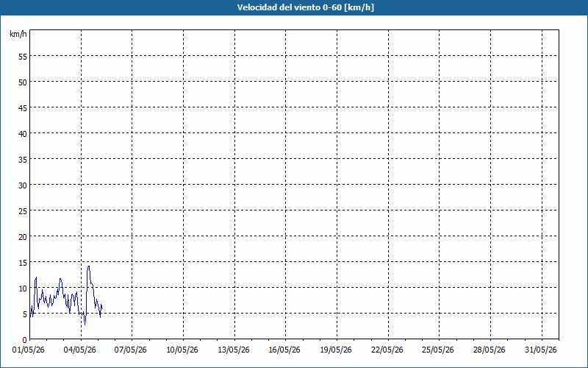
Task: Click the date label 28/05/26
Action: pyautogui.click(x=490, y=350)
